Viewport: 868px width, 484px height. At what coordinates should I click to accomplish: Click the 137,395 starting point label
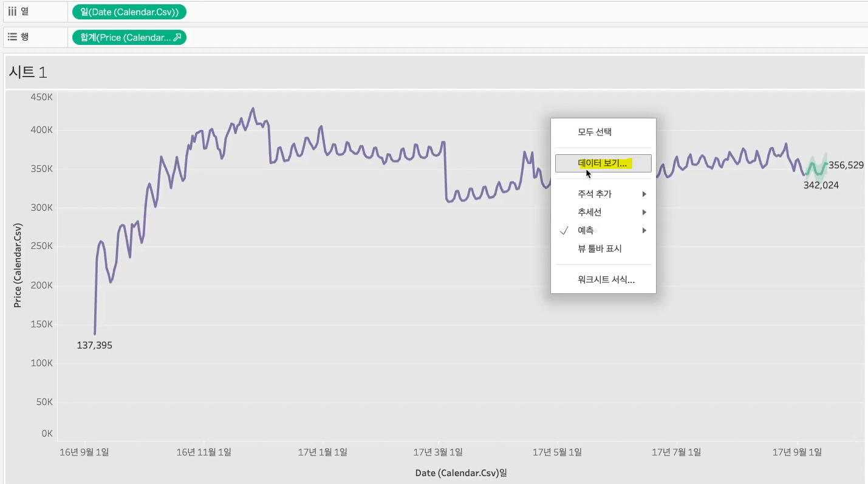coord(94,346)
